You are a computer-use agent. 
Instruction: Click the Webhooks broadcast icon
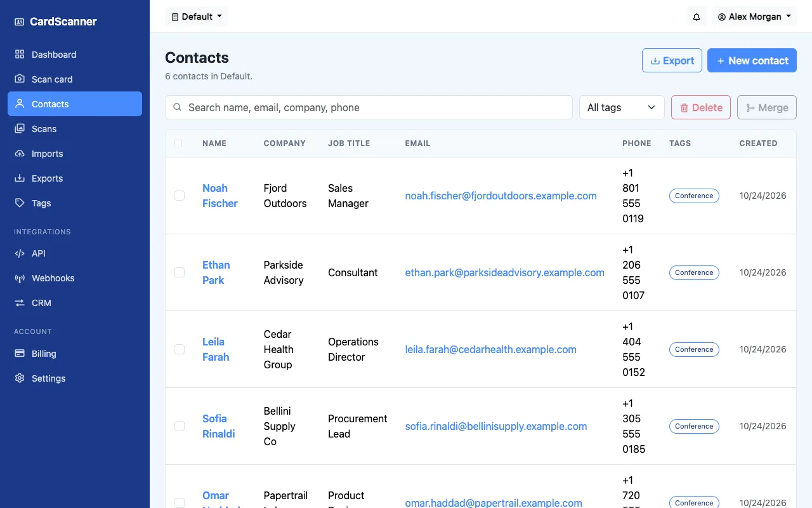pyautogui.click(x=20, y=278)
